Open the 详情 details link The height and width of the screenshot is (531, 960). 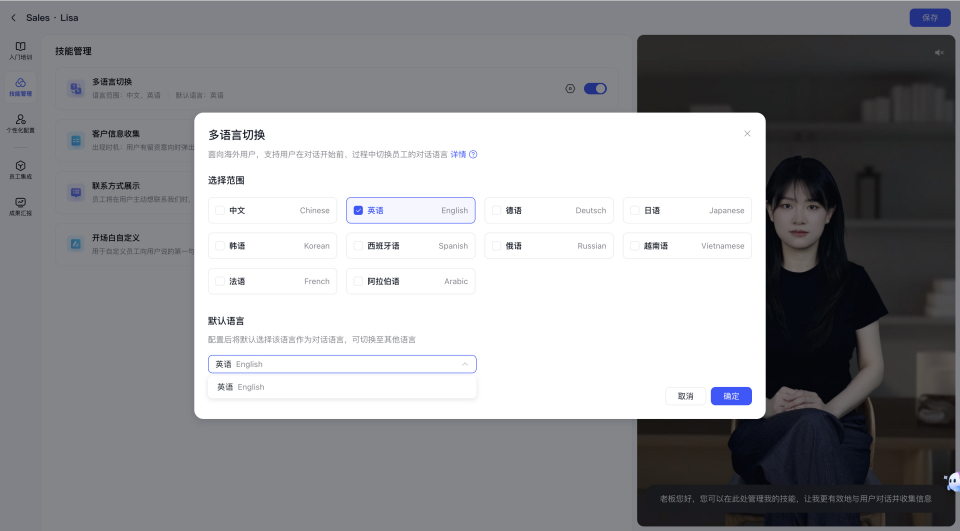tap(458, 155)
